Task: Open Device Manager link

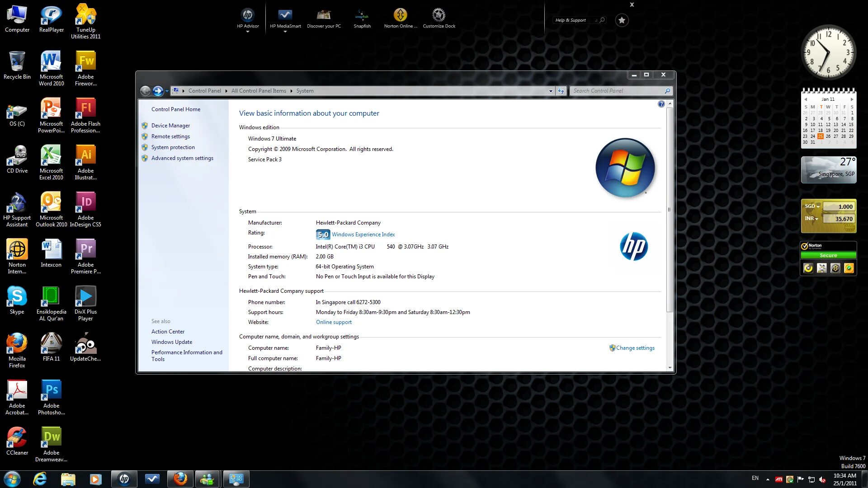Action: tap(170, 126)
